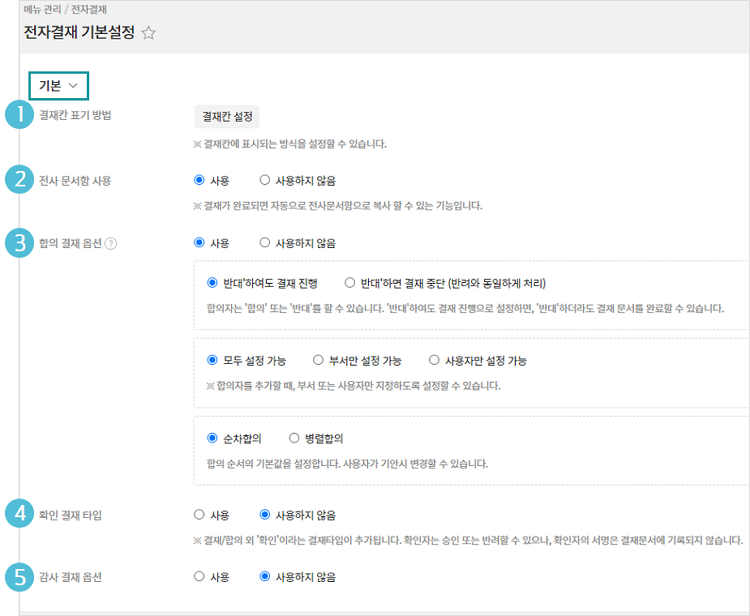Choose 반대'하여도 결재 진행 option
750x616 pixels.
212,283
